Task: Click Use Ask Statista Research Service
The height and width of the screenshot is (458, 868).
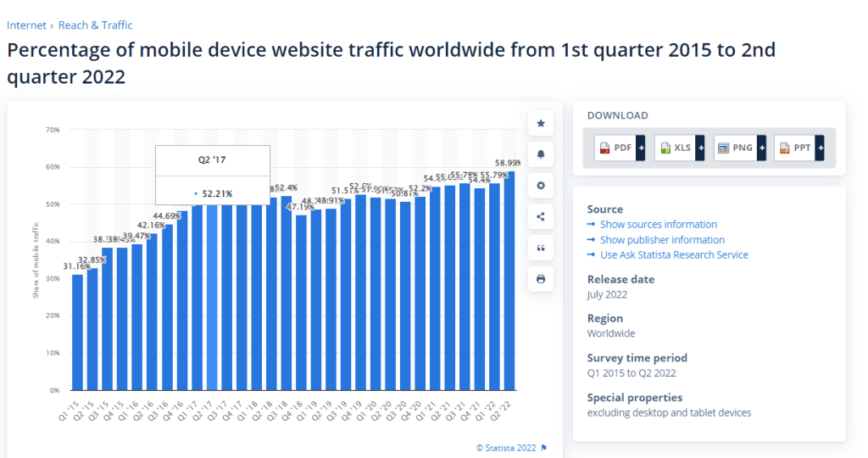Action: pyautogui.click(x=674, y=254)
